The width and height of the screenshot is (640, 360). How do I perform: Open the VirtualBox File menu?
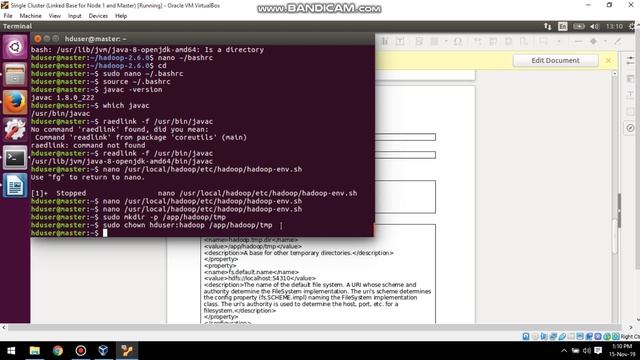pos(8,16)
